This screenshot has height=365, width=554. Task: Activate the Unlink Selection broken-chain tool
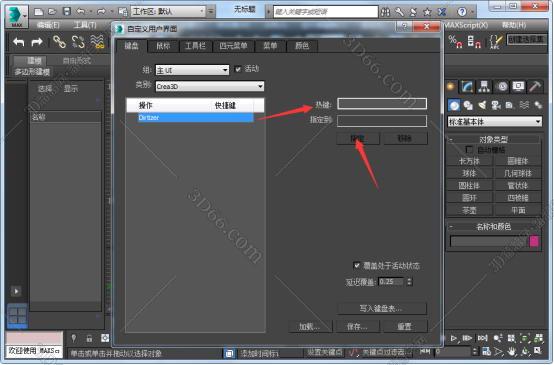tap(78, 42)
